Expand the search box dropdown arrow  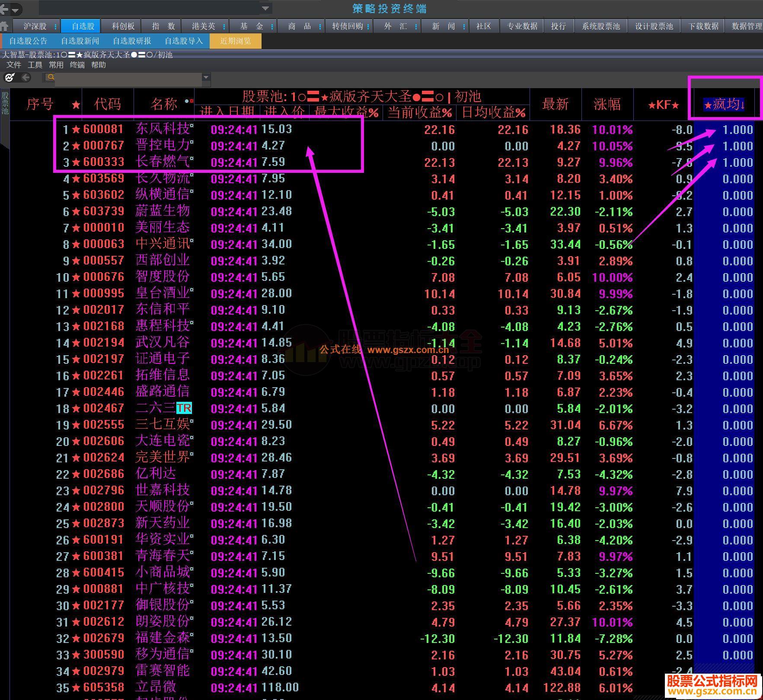[206, 77]
